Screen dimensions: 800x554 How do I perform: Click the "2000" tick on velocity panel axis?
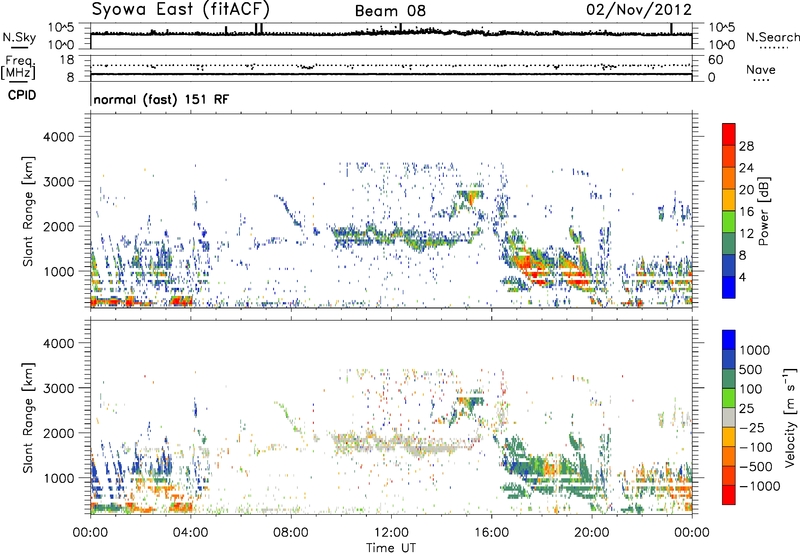pyautogui.click(x=58, y=433)
